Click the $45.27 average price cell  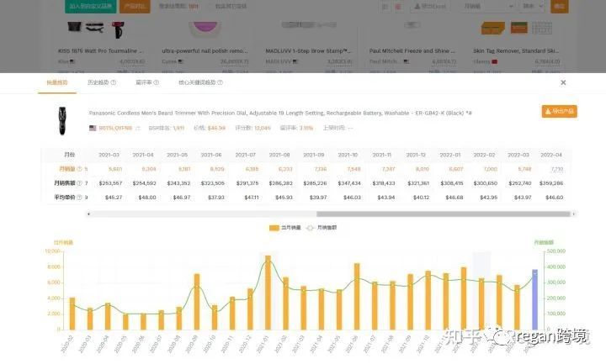point(114,198)
